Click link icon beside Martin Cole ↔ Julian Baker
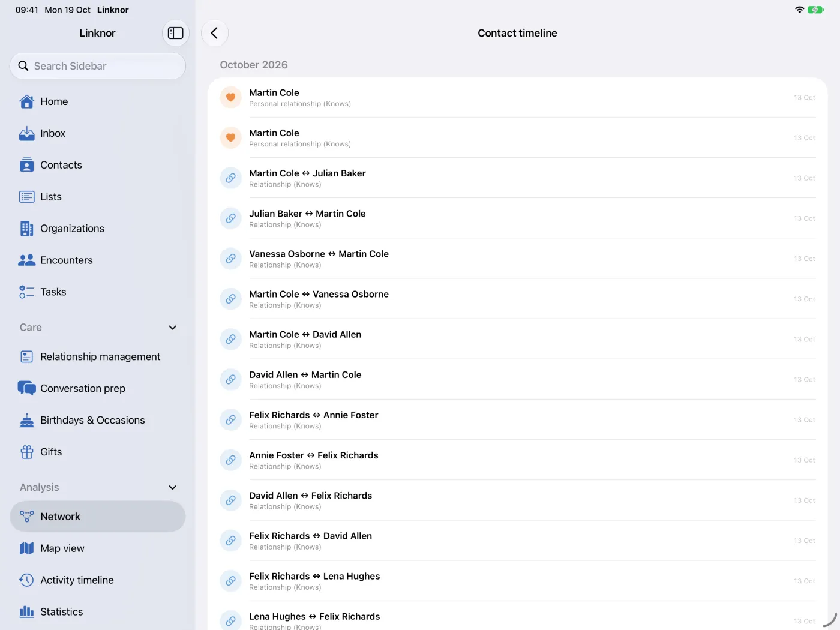Image resolution: width=840 pixels, height=630 pixels. click(230, 178)
